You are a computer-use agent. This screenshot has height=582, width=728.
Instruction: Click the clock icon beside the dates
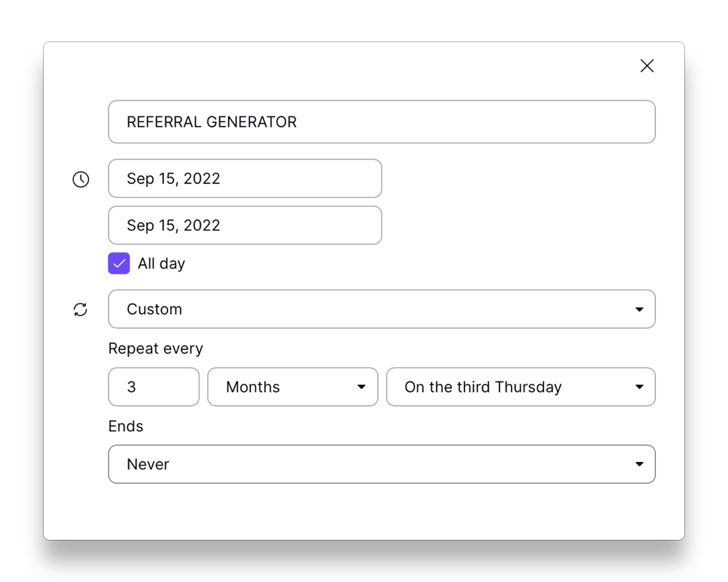point(81,179)
